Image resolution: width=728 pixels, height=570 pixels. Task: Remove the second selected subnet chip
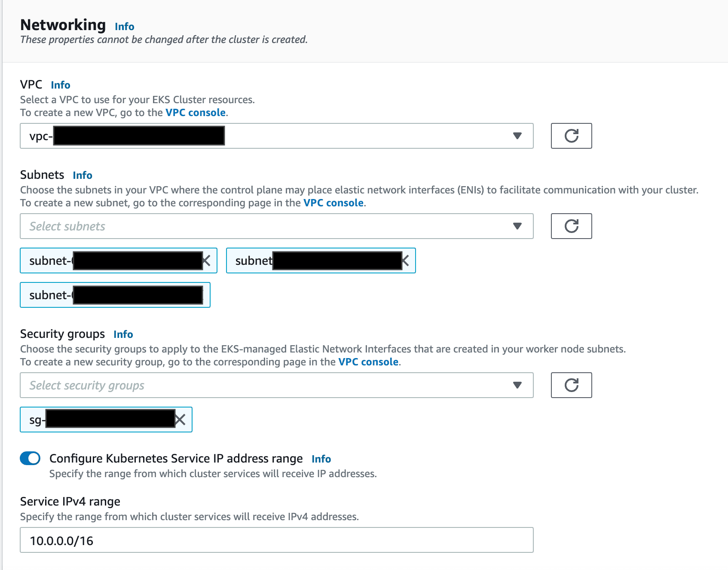click(x=405, y=260)
